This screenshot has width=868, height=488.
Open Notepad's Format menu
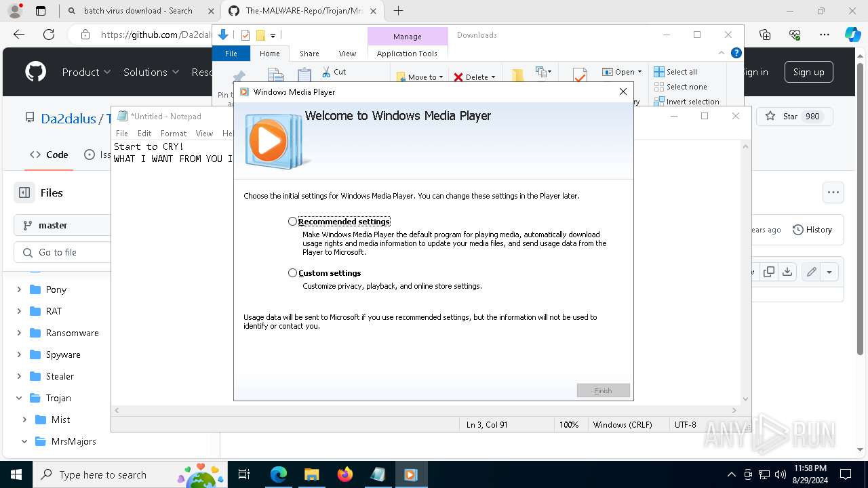point(174,134)
